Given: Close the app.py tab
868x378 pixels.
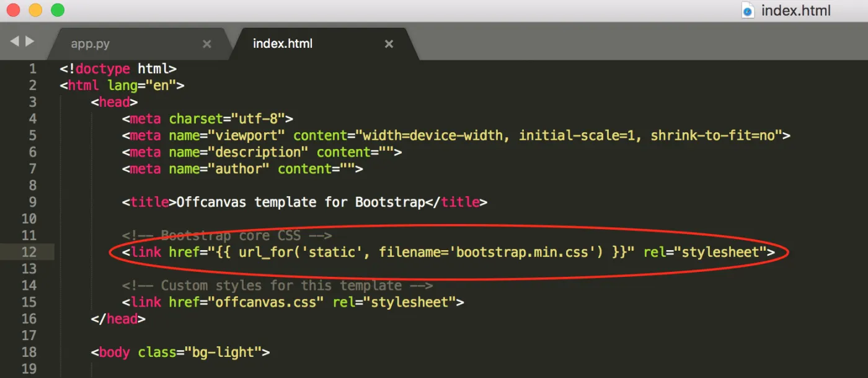Looking at the screenshot, I should tap(207, 44).
